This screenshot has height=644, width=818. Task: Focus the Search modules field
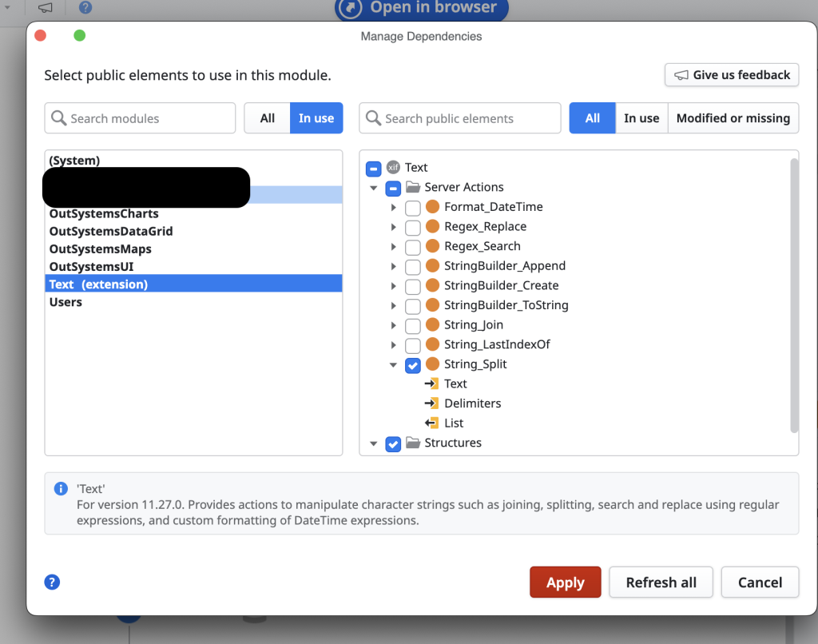tap(141, 118)
